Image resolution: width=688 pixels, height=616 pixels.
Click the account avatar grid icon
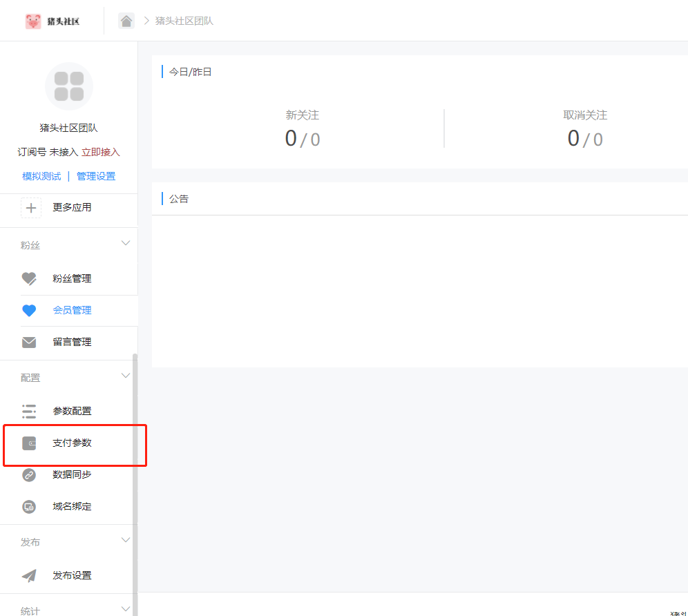tap(69, 86)
